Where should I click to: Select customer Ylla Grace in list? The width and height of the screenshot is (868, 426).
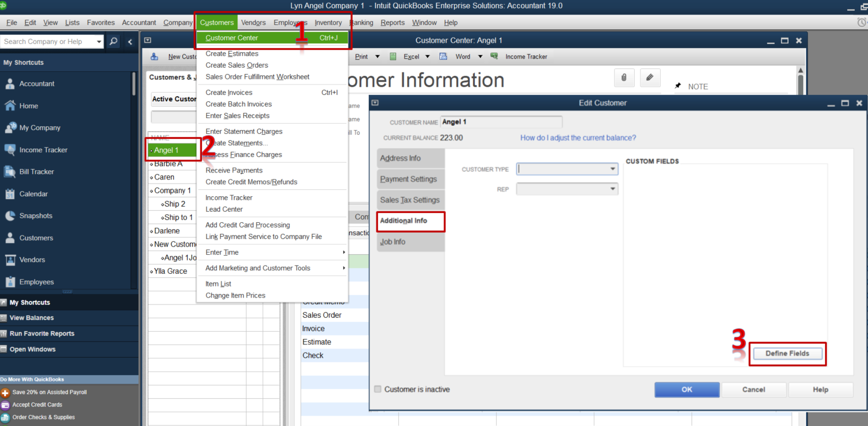tap(170, 271)
